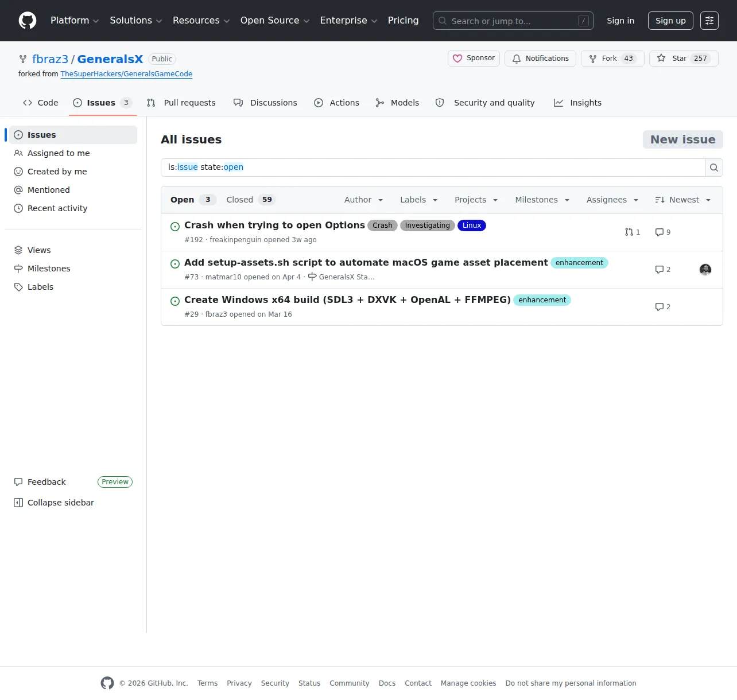Image resolution: width=737 pixels, height=700 pixels.
Task: Open the fbraz3 owner link
Action: pyautogui.click(x=50, y=59)
